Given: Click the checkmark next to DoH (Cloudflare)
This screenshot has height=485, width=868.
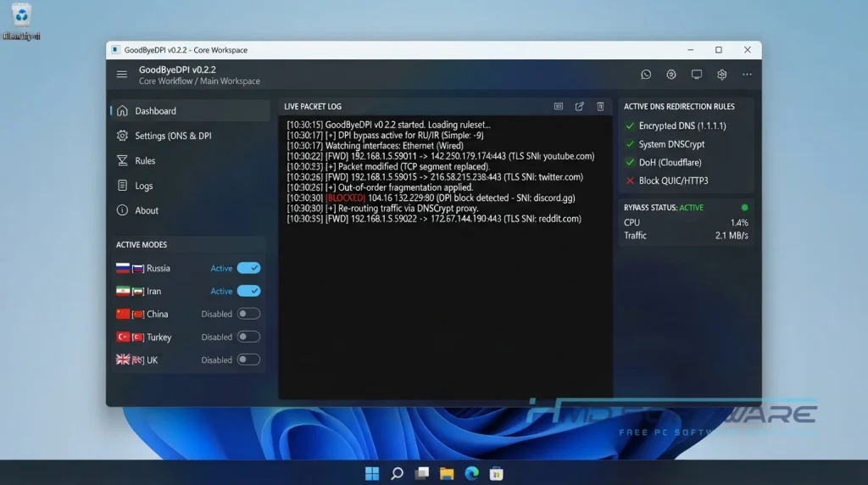Looking at the screenshot, I should point(630,162).
